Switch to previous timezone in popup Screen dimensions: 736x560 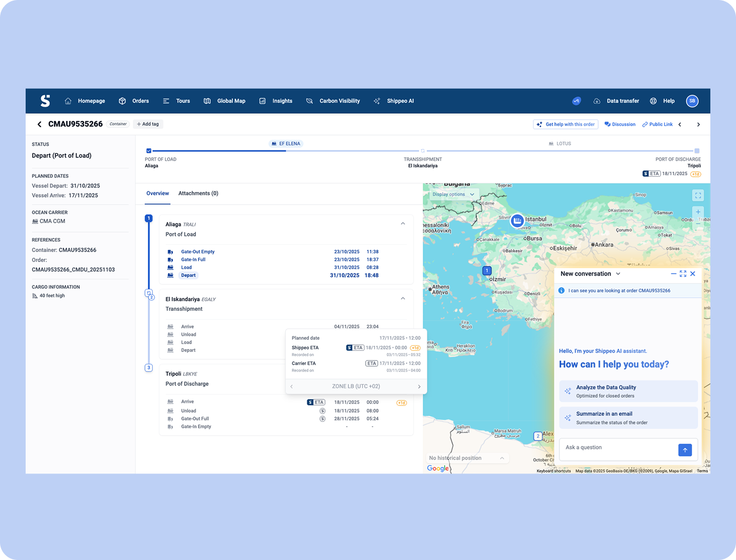292,387
